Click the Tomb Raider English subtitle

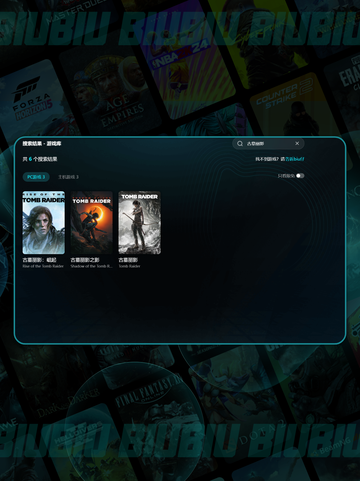click(x=129, y=266)
